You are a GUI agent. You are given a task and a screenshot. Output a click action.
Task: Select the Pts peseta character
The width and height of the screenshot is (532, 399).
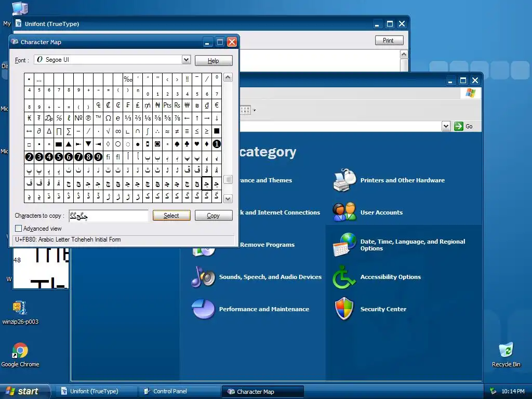(x=167, y=105)
